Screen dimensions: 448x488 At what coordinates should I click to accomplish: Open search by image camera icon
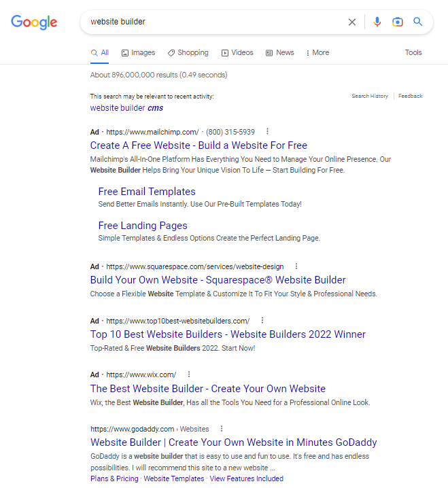[x=398, y=22]
